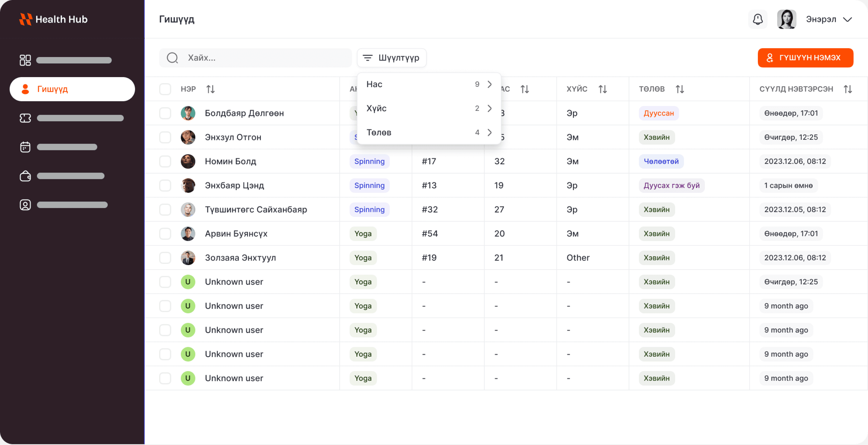Viewport: 868px width, 445px height.
Task: Click the ГҮШҮҮН НЭМЭХ button
Action: [805, 58]
